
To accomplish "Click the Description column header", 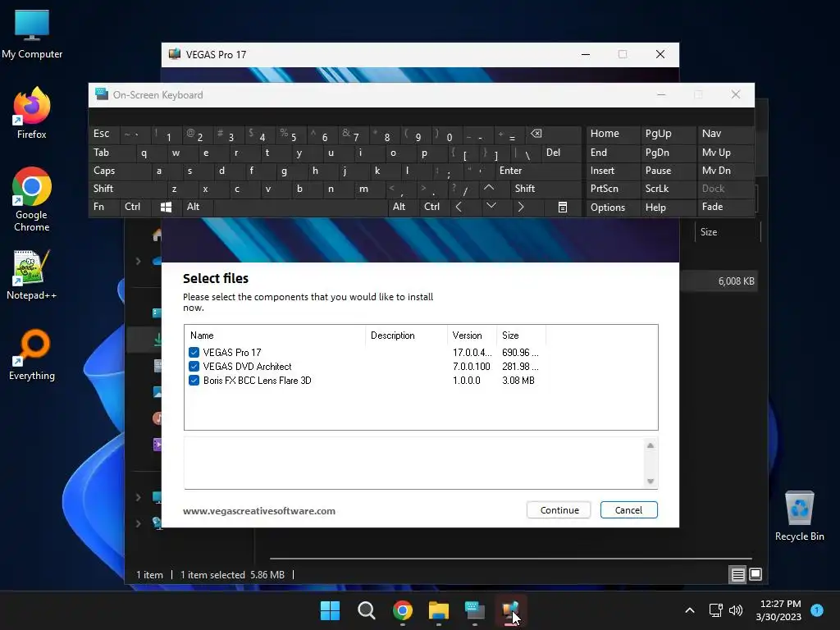I will 407,336.
